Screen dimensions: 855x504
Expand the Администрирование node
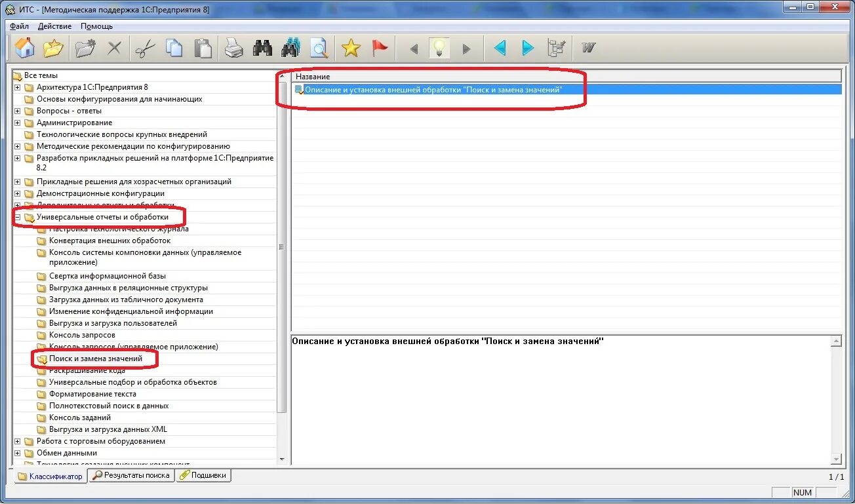coord(18,123)
